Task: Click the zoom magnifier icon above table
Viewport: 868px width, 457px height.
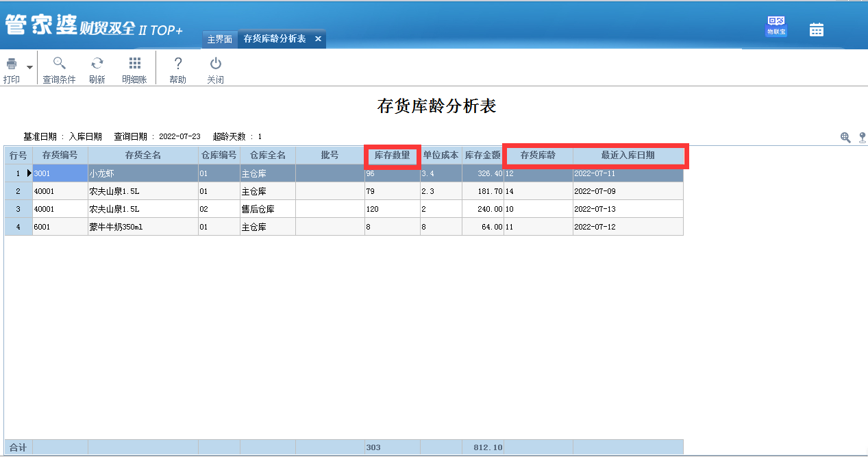Action: tap(845, 137)
